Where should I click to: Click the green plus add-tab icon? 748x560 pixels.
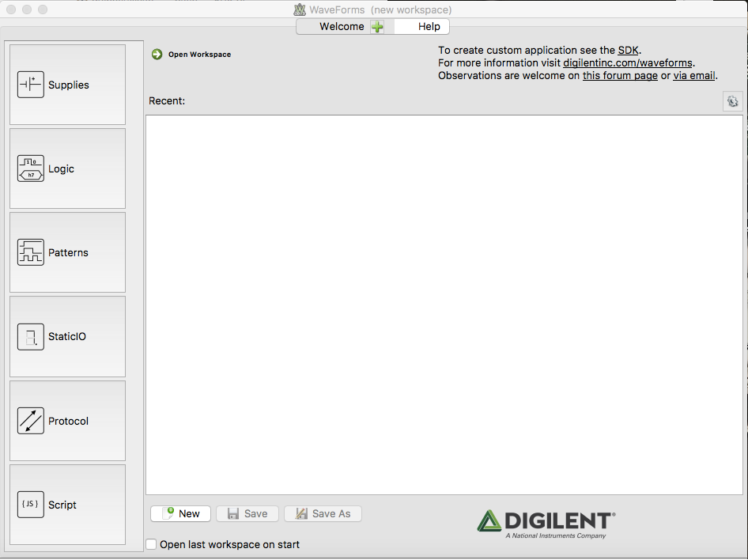click(377, 27)
